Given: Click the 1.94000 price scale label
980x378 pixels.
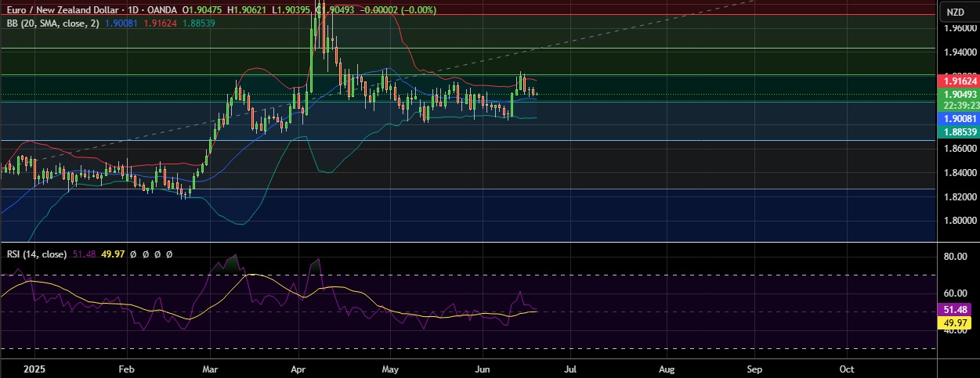Looking at the screenshot, I should [x=960, y=52].
